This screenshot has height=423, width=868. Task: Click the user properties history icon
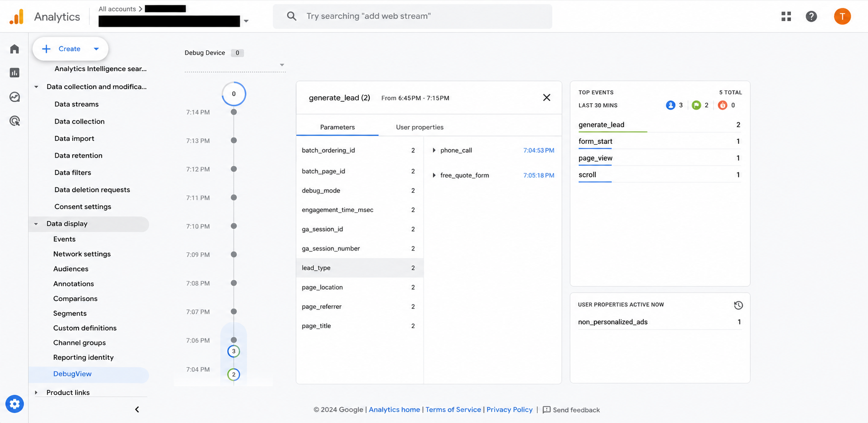tap(738, 305)
